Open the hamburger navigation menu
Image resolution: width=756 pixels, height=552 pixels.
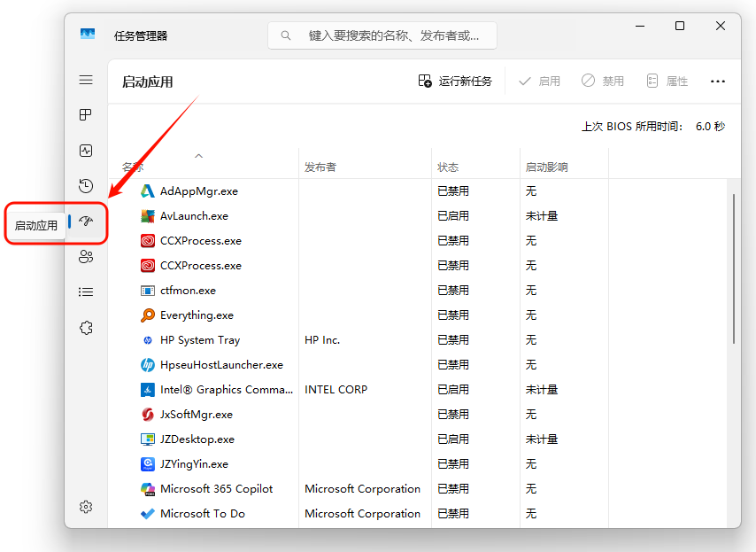[86, 80]
